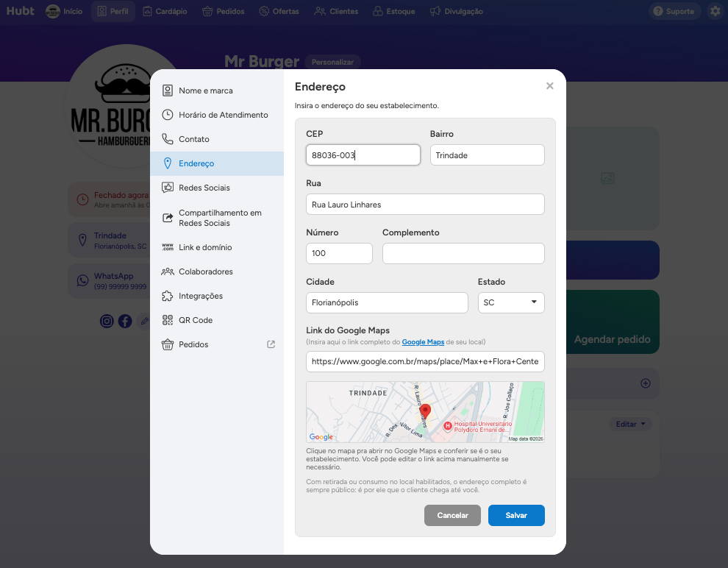Select Redes Sociais in sidebar
Screen dimensions: 728x568
[217, 188]
